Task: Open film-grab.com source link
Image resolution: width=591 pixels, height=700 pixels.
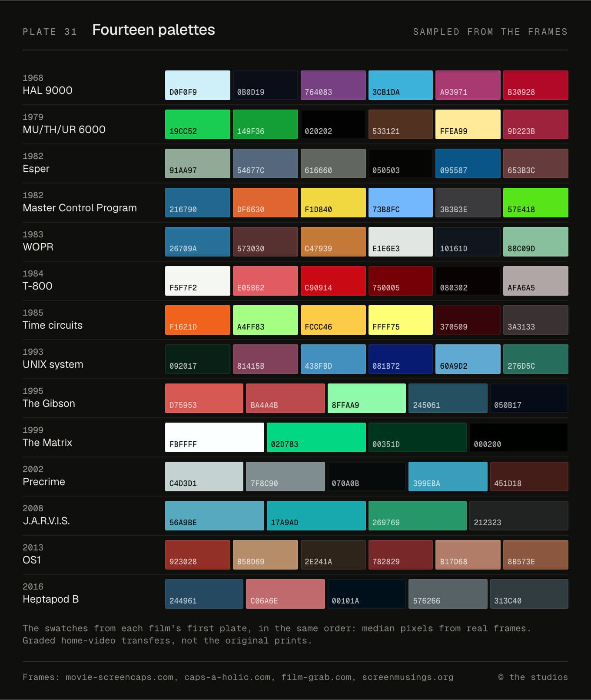Action: (316, 677)
